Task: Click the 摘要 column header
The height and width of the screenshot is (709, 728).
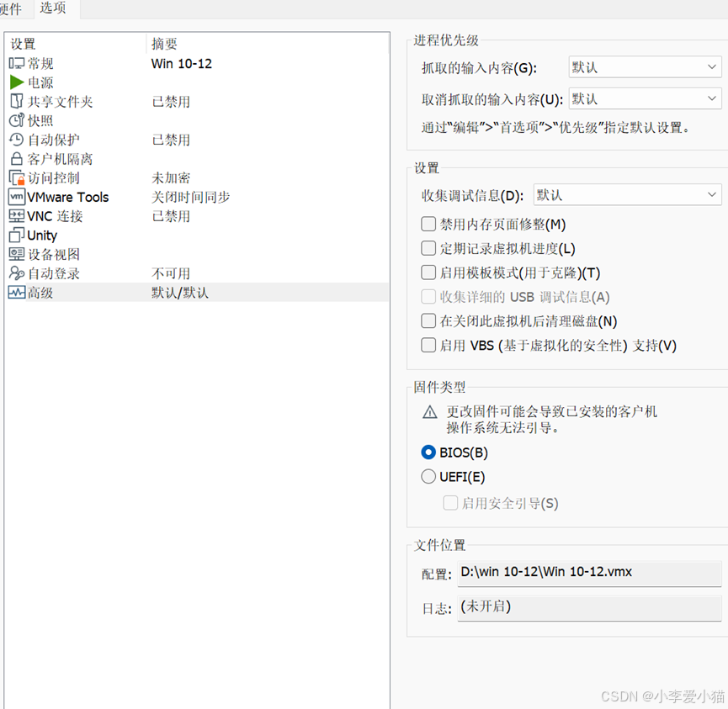Action: click(268, 44)
